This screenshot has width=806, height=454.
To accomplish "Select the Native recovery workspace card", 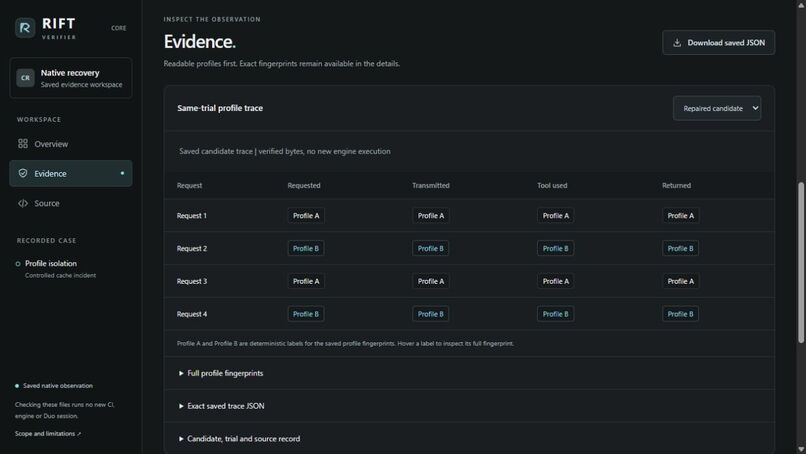I will coord(70,78).
